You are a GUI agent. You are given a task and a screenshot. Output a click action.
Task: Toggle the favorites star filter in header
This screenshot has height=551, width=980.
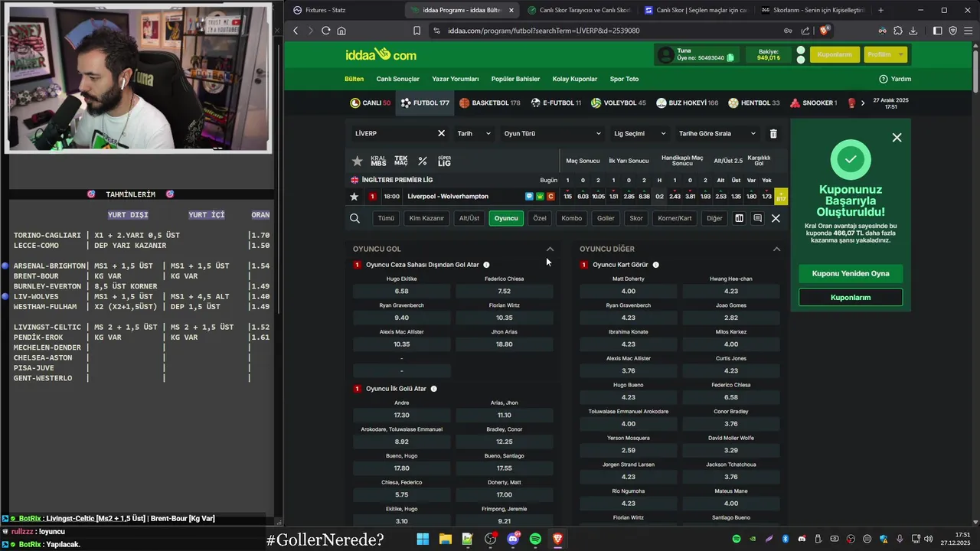(x=357, y=161)
